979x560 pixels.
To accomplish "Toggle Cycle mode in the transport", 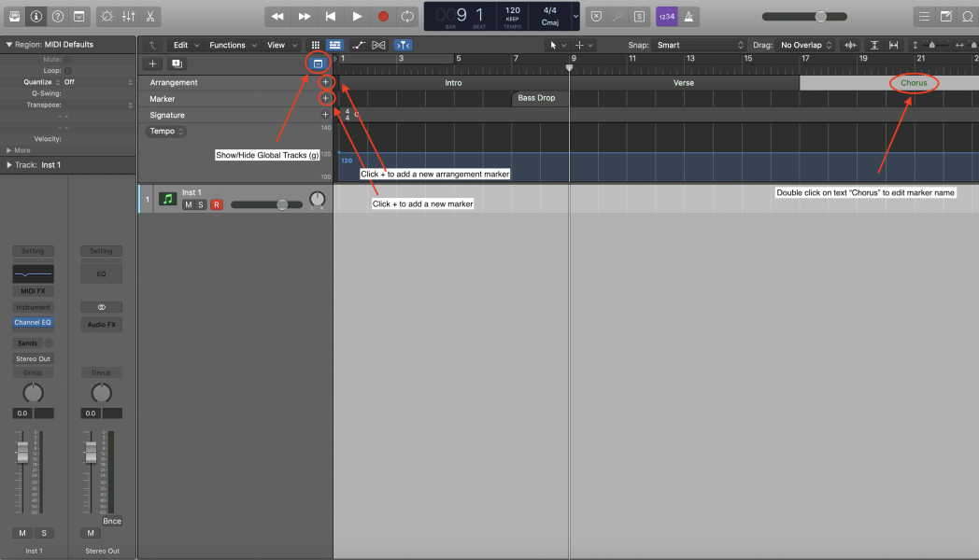I will pyautogui.click(x=407, y=16).
